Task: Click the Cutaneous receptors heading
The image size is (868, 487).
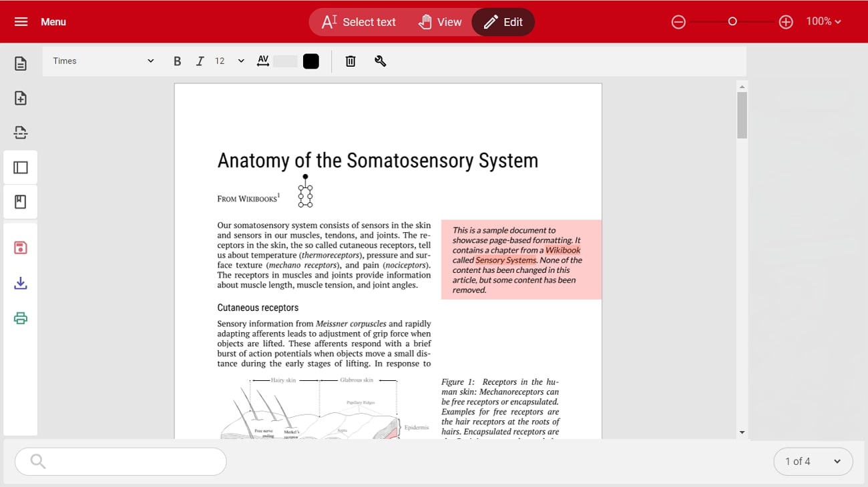Action: pos(258,308)
